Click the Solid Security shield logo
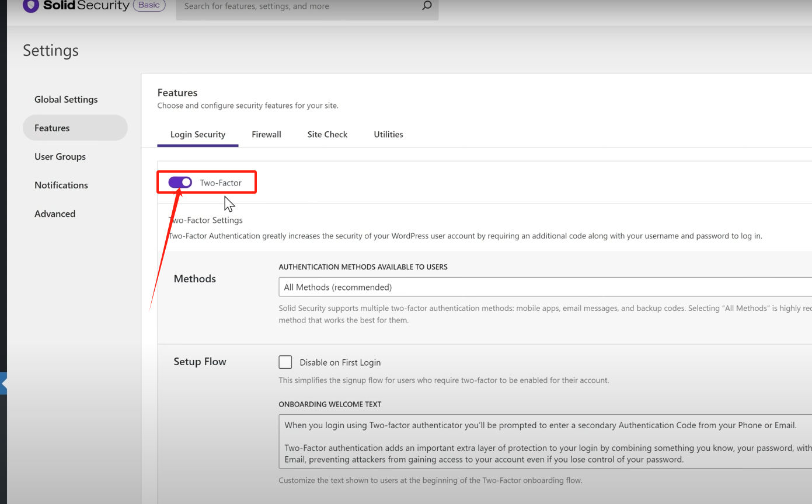 point(32,6)
